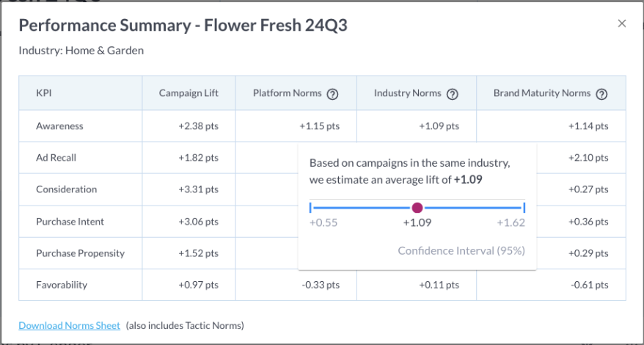The height and width of the screenshot is (345, 644).
Task: Click Awareness industry norm +1.09 pts cell
Action: [x=439, y=126]
